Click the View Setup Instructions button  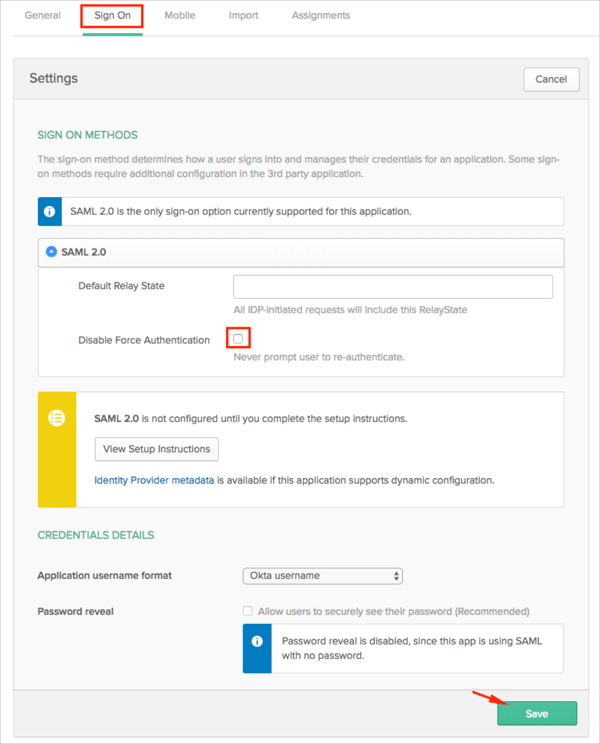pos(157,448)
